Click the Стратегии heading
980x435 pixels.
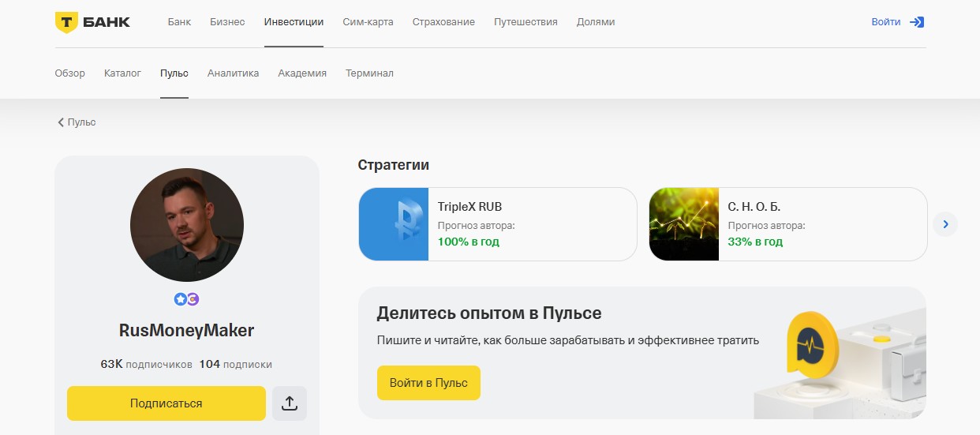pyautogui.click(x=394, y=165)
